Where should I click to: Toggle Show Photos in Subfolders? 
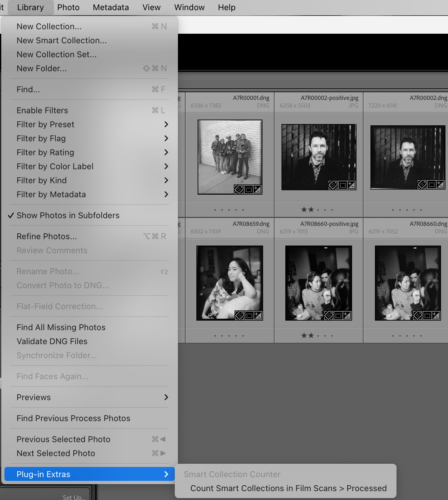coord(68,215)
